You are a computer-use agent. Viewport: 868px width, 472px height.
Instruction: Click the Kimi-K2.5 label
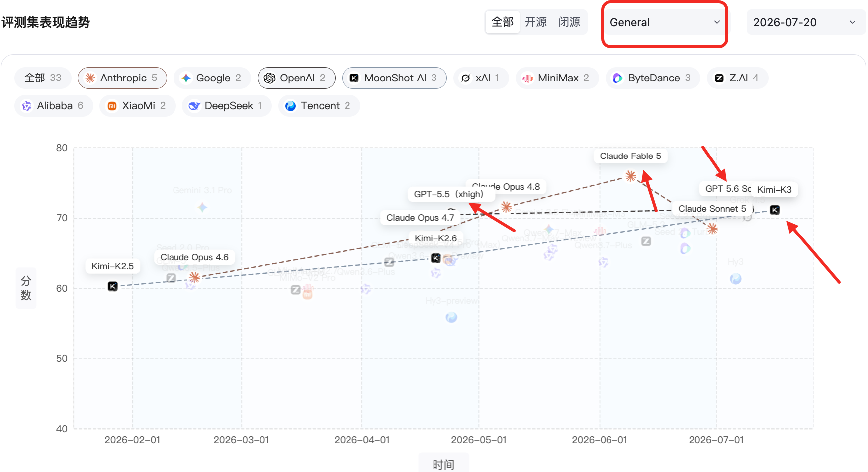(x=113, y=266)
